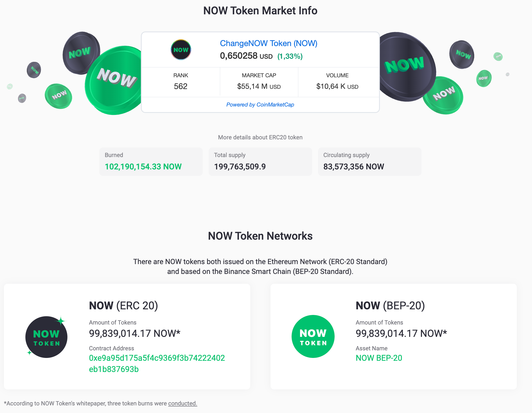Click the Total supply card
This screenshot has height=413, width=532.
[260, 162]
